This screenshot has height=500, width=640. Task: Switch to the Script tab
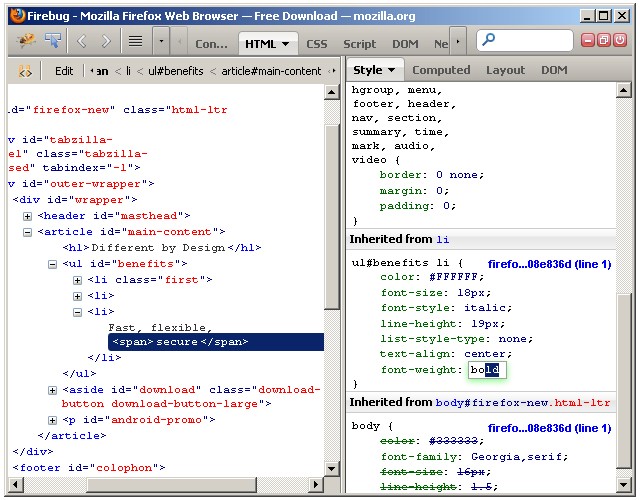pyautogui.click(x=359, y=44)
